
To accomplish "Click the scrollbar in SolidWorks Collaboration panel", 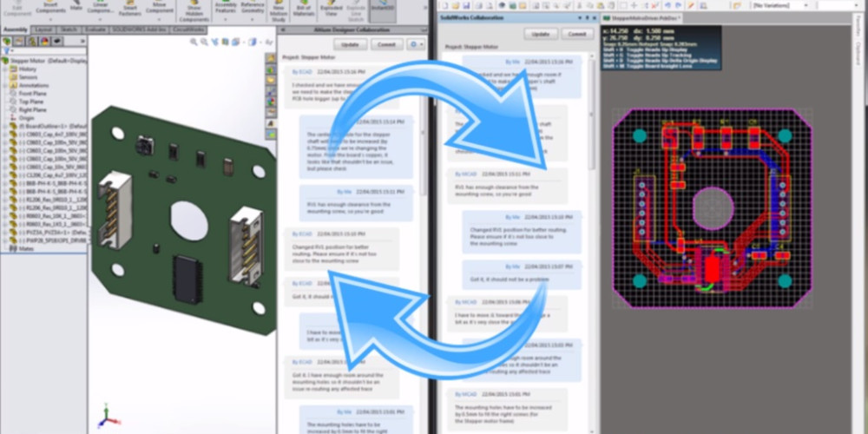I will [592, 116].
